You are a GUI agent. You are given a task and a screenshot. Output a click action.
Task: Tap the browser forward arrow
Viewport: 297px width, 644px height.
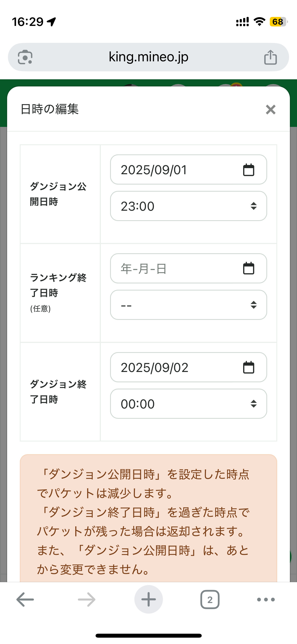[x=87, y=599]
